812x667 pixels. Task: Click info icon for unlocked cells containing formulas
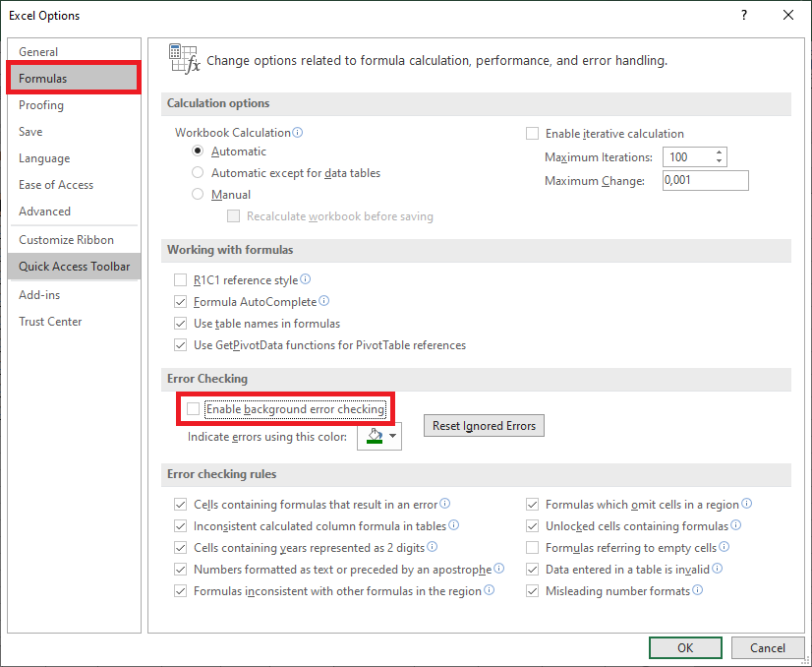[x=735, y=525]
